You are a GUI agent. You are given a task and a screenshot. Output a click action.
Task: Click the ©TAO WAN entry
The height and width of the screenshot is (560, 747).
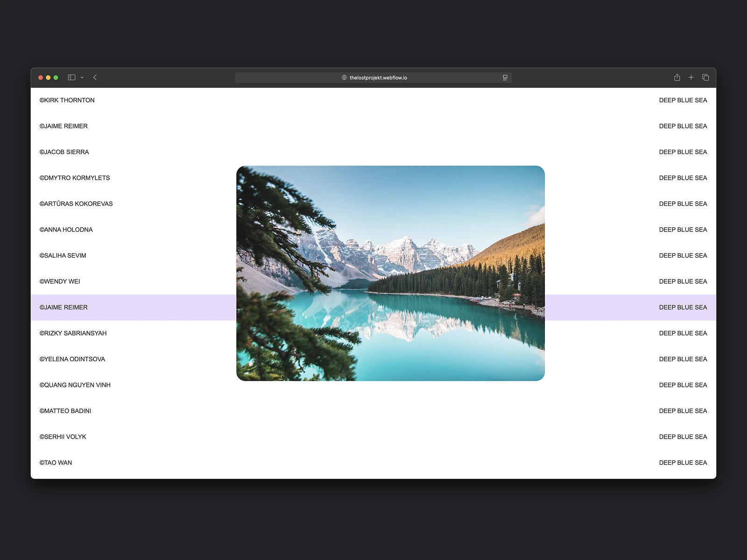coord(56,462)
